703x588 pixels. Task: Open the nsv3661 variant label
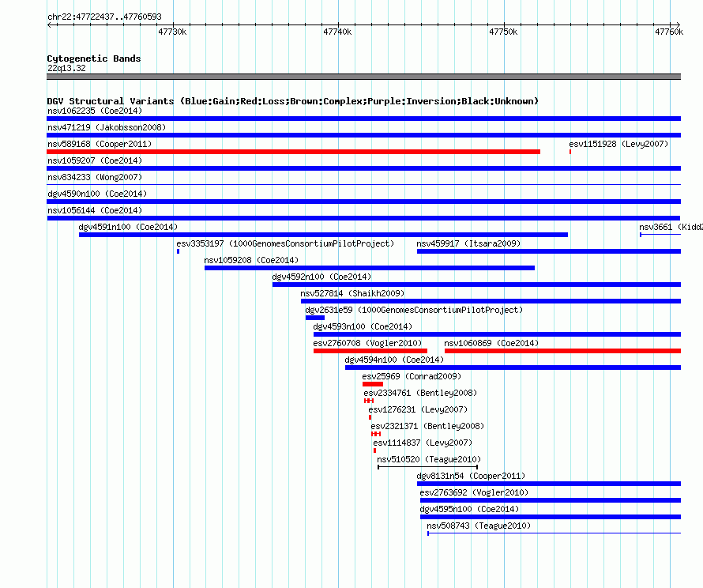click(671, 227)
